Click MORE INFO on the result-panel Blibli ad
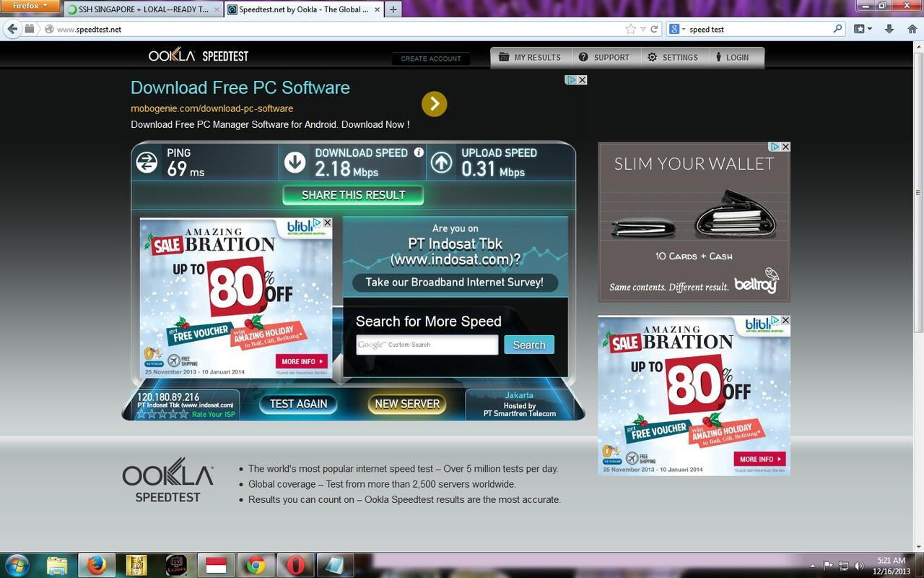This screenshot has height=578, width=924. [302, 361]
